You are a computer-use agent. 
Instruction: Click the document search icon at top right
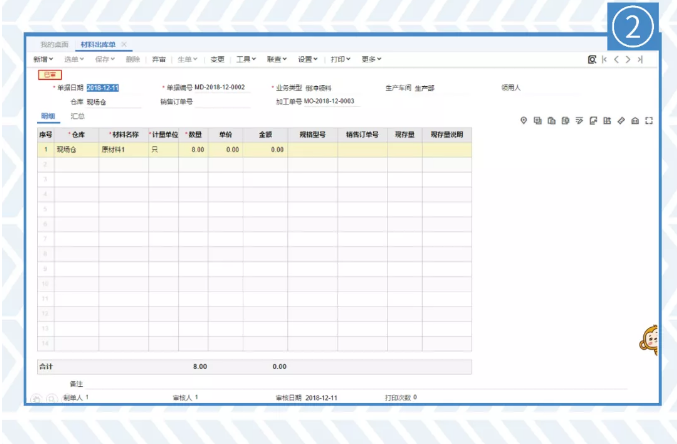pyautogui.click(x=592, y=60)
